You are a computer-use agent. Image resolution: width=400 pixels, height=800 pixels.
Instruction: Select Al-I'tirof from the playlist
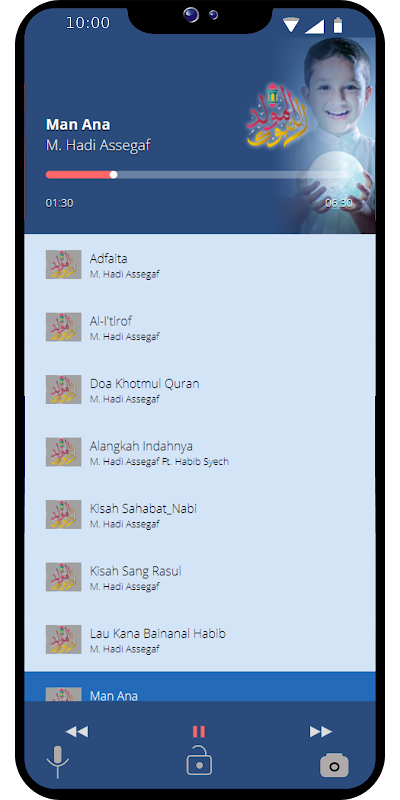point(200,327)
